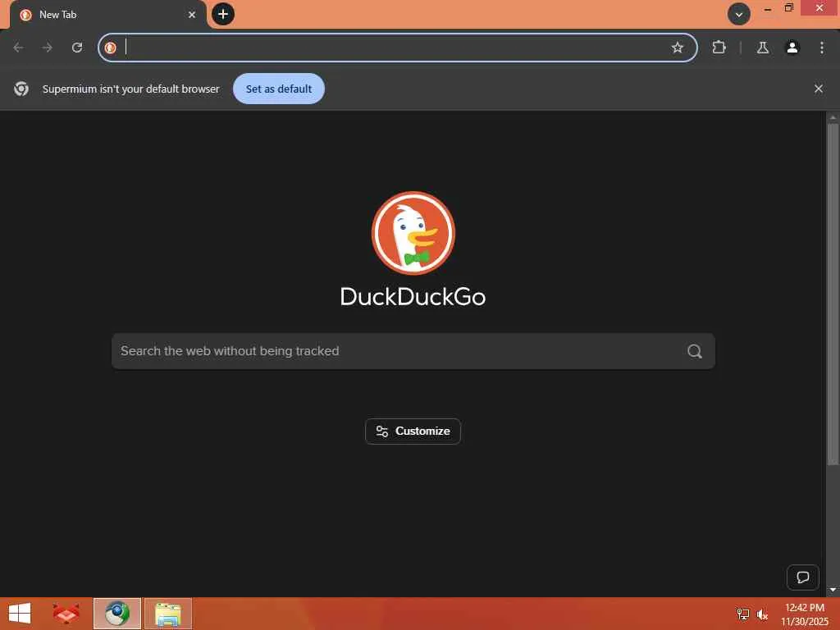Click the Supermium taskbar icon

[x=117, y=614]
